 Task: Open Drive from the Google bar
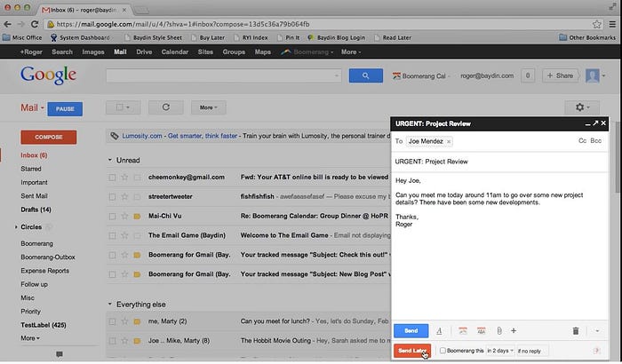pyautogui.click(x=144, y=52)
